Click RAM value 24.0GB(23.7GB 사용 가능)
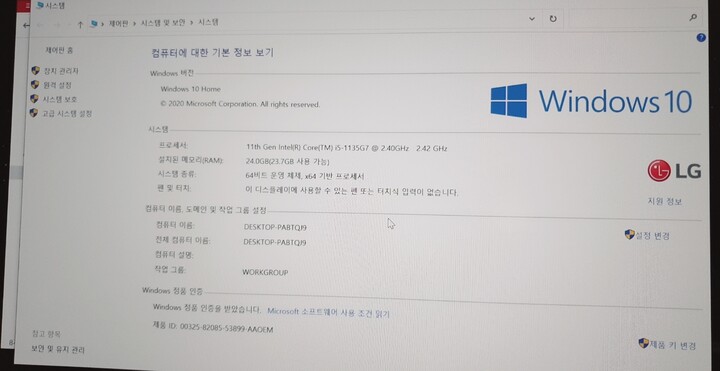 pyautogui.click(x=288, y=162)
